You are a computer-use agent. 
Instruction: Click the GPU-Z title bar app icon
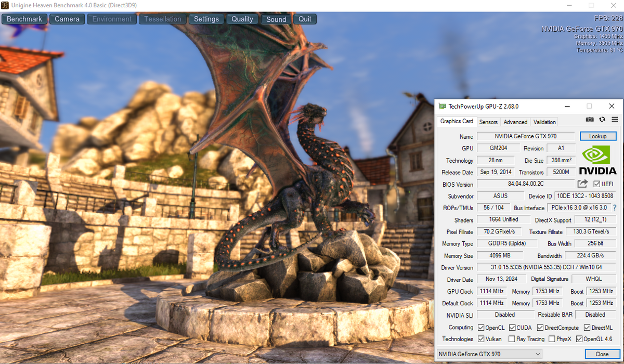point(442,106)
